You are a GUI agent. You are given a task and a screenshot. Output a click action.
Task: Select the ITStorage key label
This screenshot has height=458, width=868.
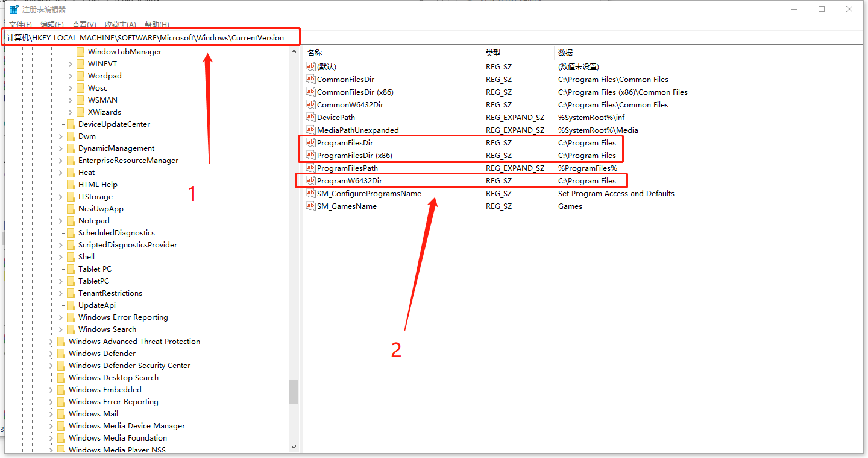tap(95, 197)
